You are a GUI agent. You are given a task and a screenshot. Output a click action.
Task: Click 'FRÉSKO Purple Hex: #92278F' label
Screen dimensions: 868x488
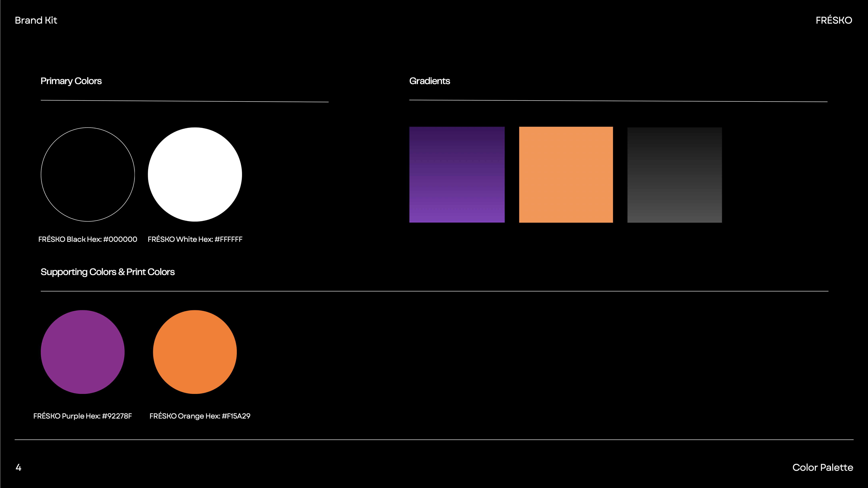[83, 416]
